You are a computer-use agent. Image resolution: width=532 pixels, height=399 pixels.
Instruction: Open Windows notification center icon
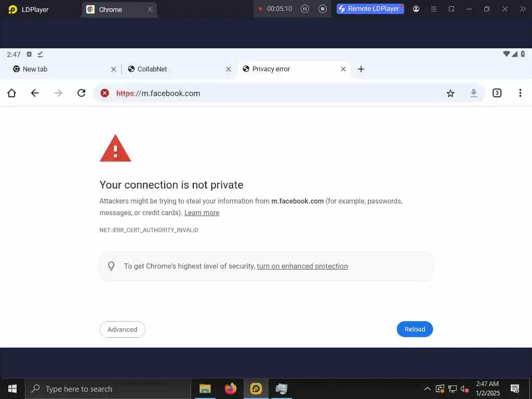coord(515,389)
